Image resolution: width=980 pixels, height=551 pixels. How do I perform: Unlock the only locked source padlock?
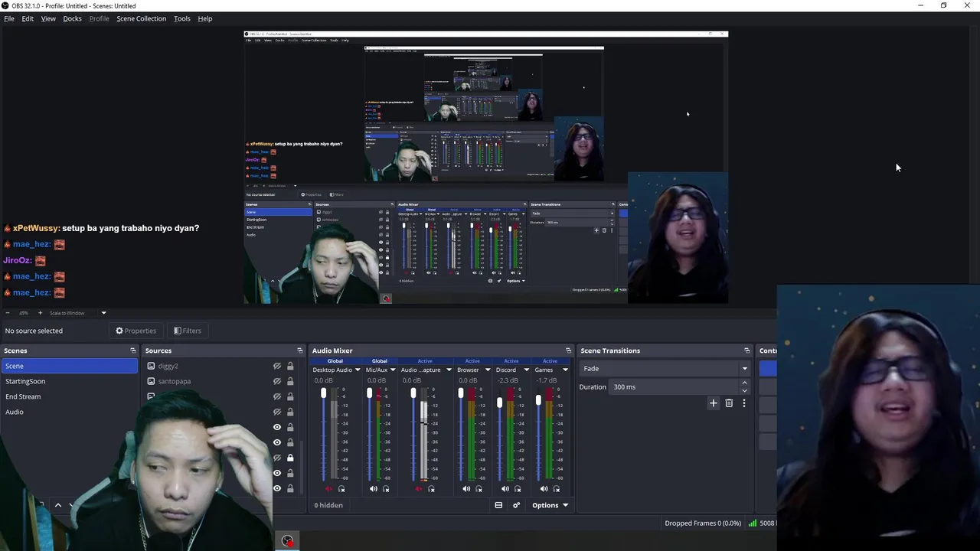click(290, 458)
